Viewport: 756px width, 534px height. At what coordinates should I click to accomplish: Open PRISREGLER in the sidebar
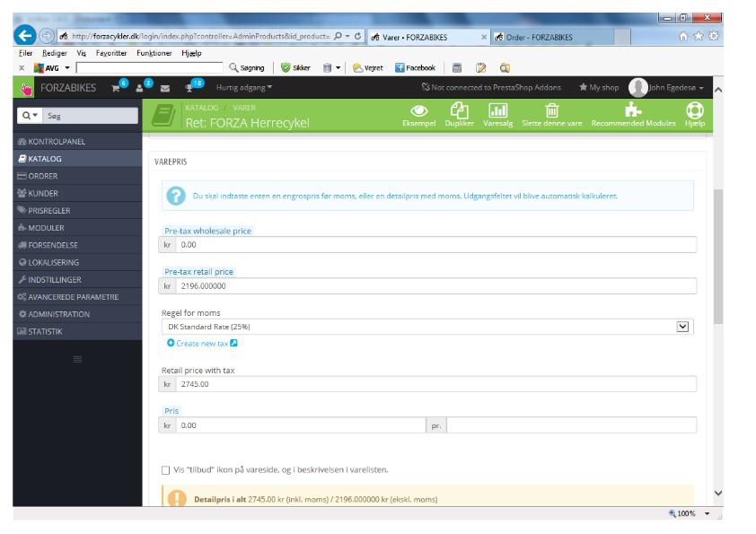77,211
